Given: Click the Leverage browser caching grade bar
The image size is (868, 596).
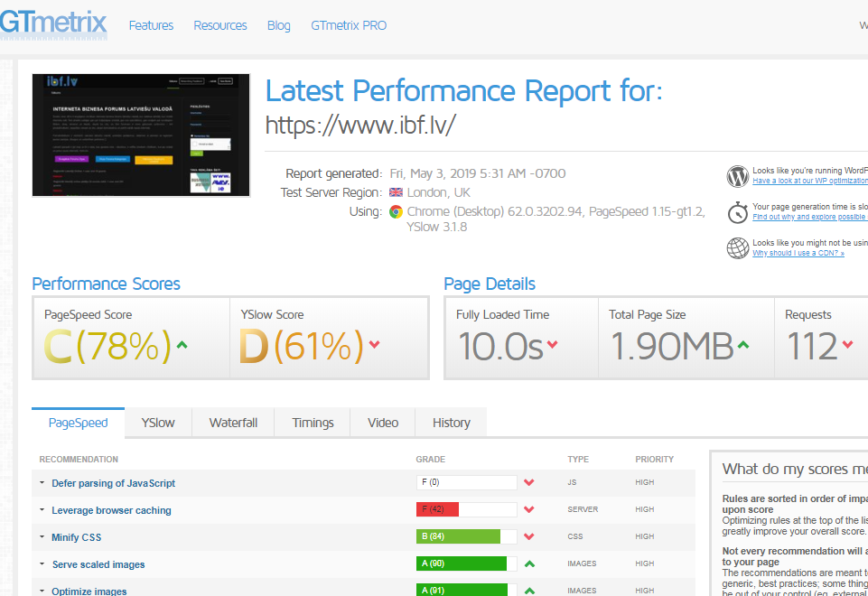Looking at the screenshot, I should pyautogui.click(x=466, y=510).
